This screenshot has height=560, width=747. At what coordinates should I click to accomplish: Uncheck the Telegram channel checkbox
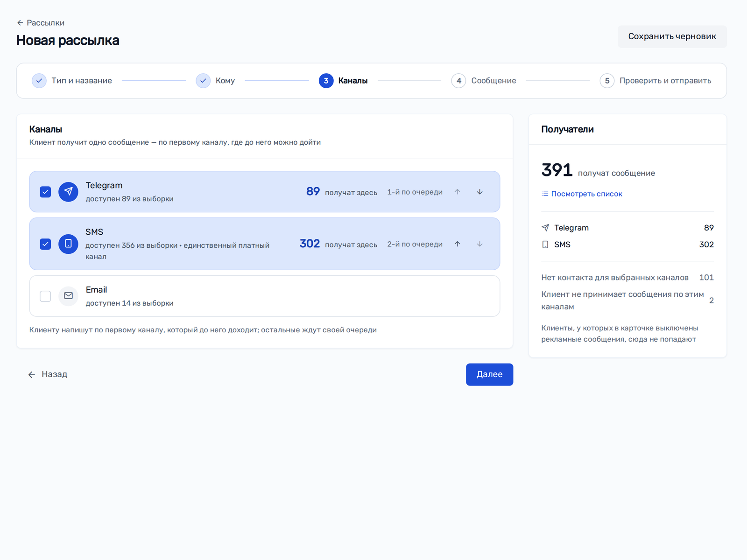[45, 192]
